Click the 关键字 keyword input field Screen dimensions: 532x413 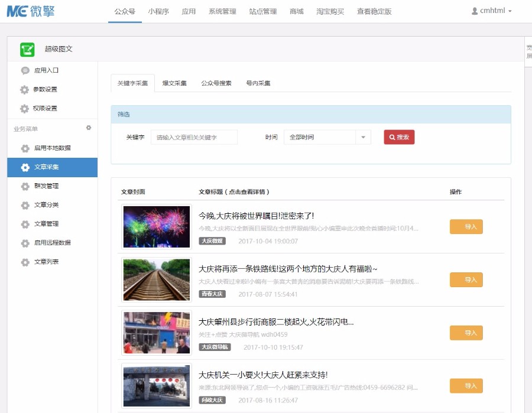coord(194,137)
